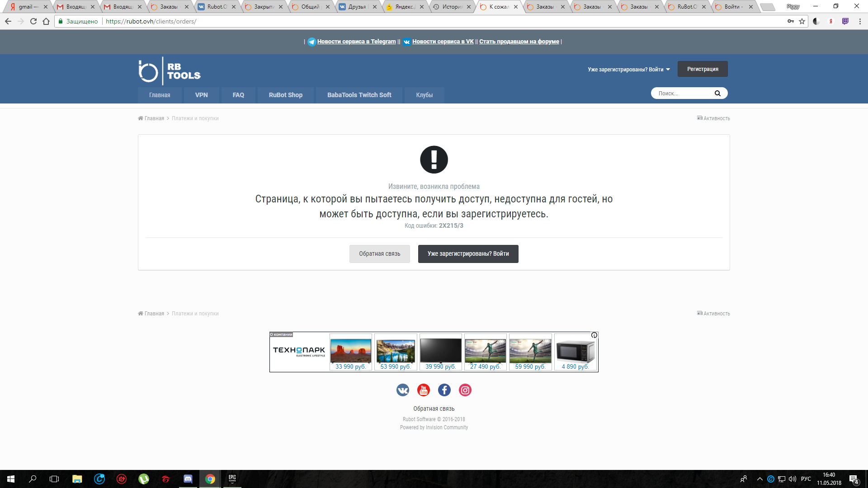This screenshot has width=868, height=488.
Task: Expand the 'Уже зарегистрированы? Войти' dropdown in header
Action: [x=629, y=70]
